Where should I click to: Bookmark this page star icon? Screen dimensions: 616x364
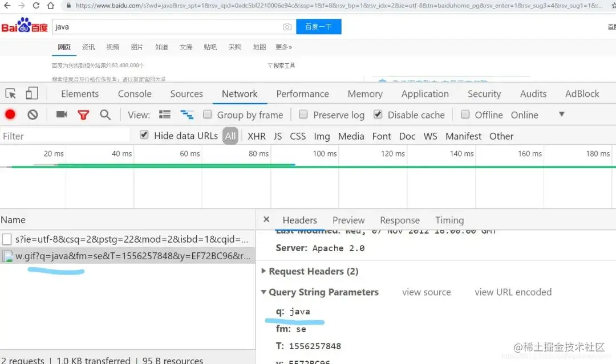(613, 6)
